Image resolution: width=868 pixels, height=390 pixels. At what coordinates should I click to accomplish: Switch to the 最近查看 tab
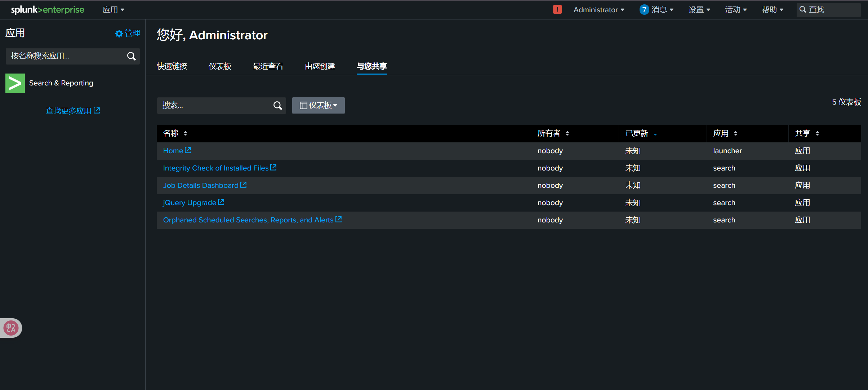tap(268, 66)
